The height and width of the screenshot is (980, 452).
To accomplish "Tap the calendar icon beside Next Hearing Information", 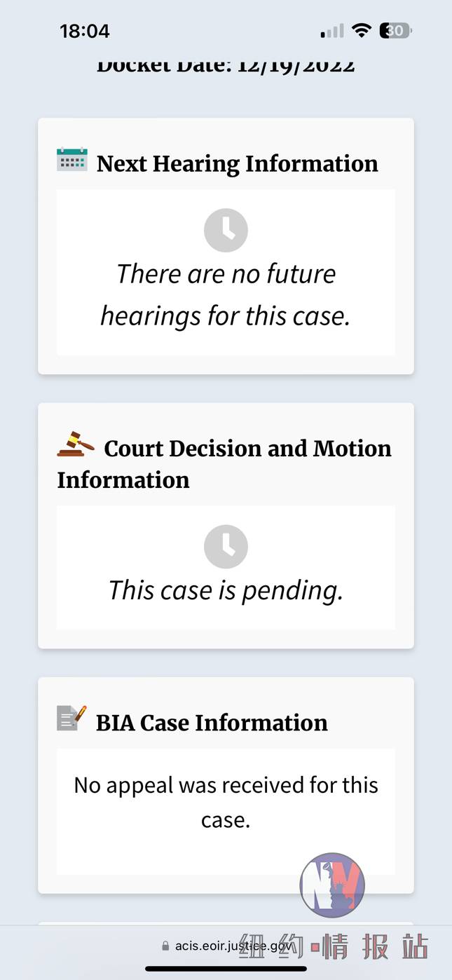I will pos(72,160).
